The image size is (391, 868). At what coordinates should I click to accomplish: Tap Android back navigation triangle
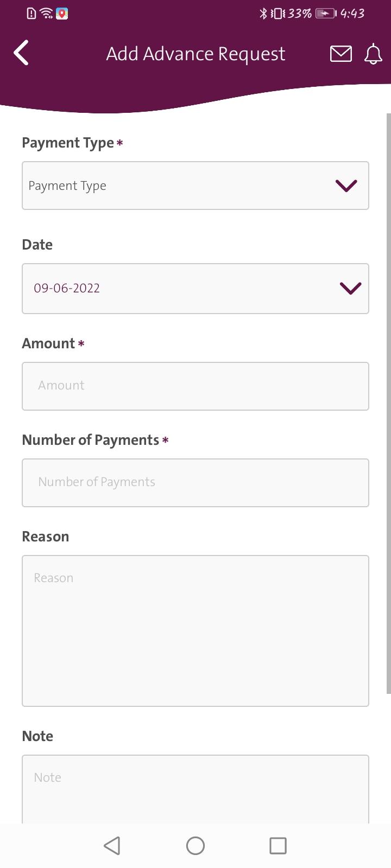point(112,845)
